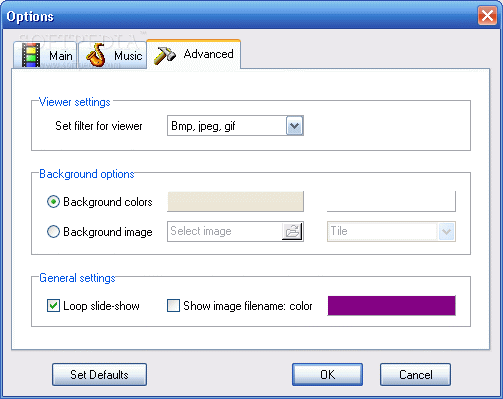
Task: Click the Options title bar text
Action: 30,17
